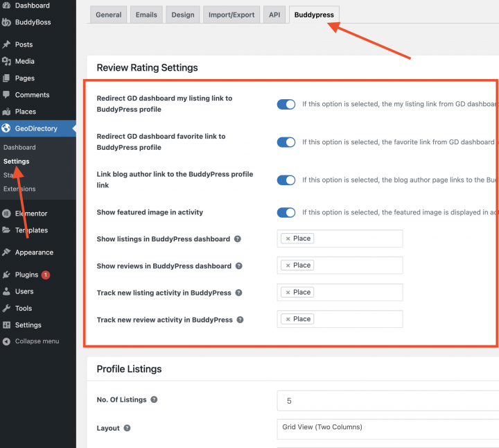Open GeoDirectory Extensions submenu link
This screenshot has height=448, width=499.
[x=19, y=189]
